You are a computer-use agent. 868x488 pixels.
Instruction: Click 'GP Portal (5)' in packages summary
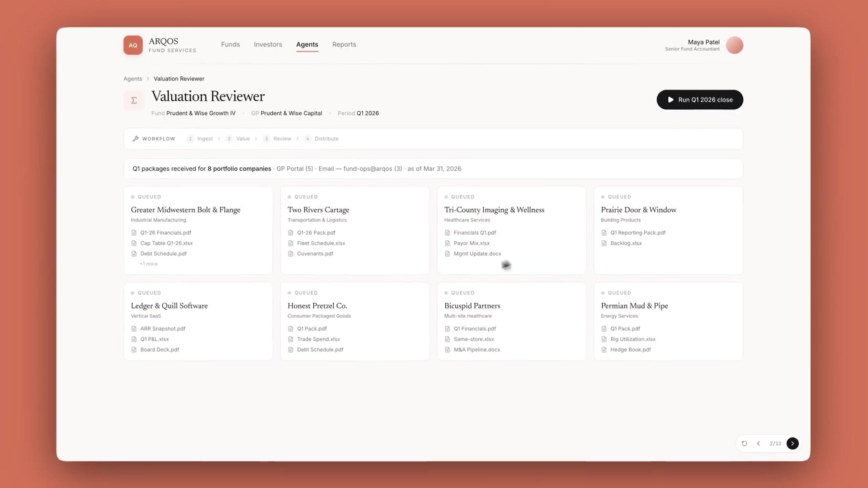(x=295, y=169)
